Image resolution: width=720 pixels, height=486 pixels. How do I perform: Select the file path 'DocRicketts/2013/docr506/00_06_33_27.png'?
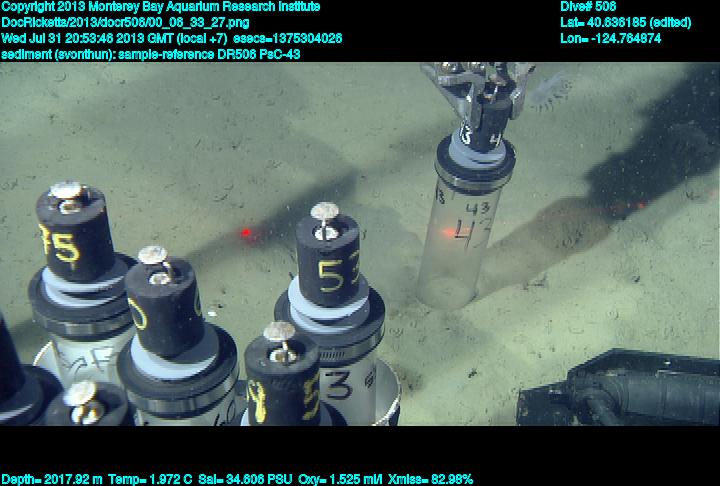(x=125, y=23)
